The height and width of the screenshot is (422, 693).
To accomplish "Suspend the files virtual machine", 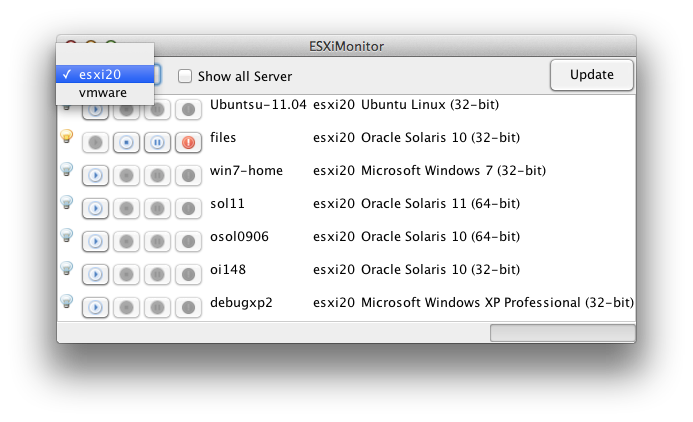I will [x=157, y=142].
